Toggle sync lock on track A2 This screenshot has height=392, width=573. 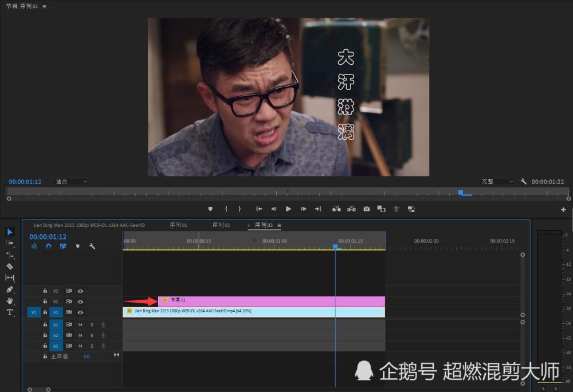(69, 335)
